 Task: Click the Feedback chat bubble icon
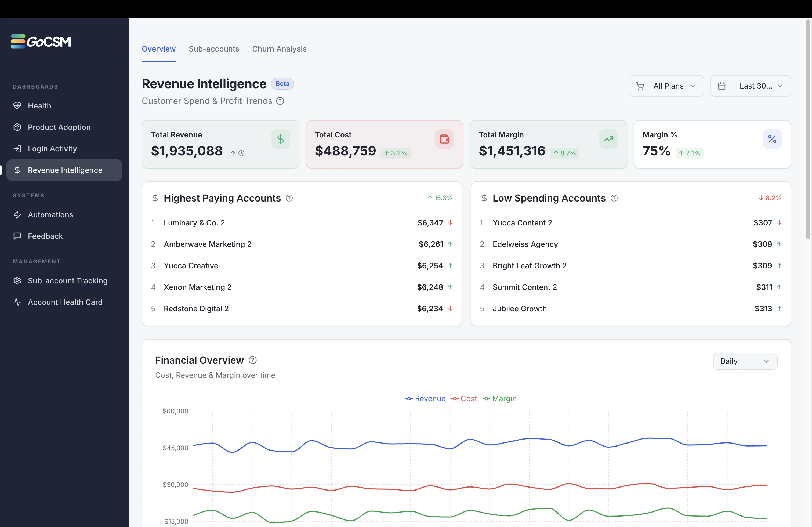(17, 236)
